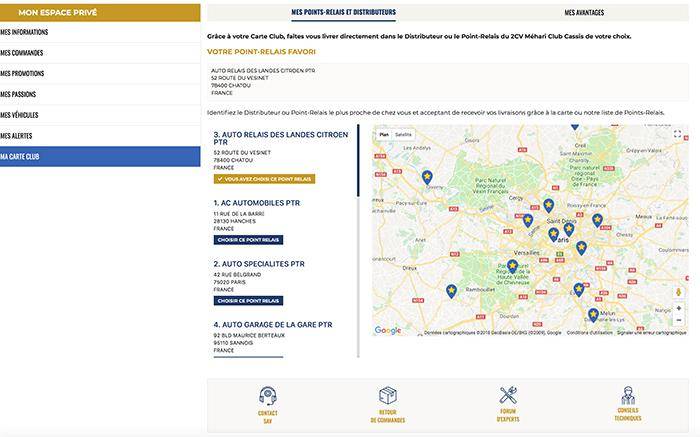
Task: Click the Retour de commandes label
Action: (x=388, y=416)
